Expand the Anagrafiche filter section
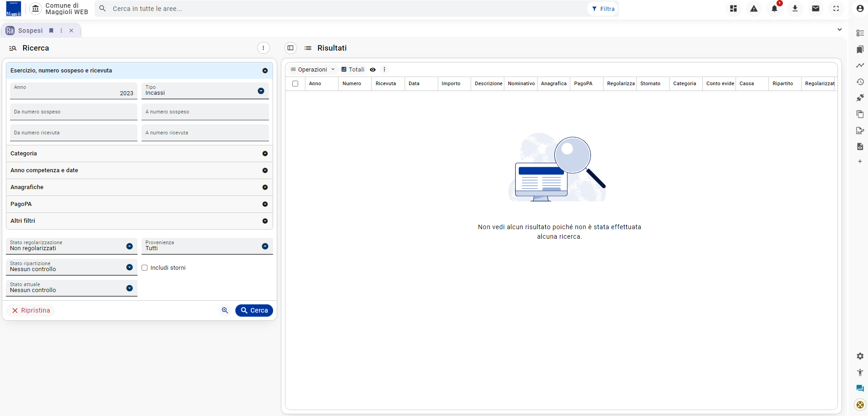 coord(139,187)
